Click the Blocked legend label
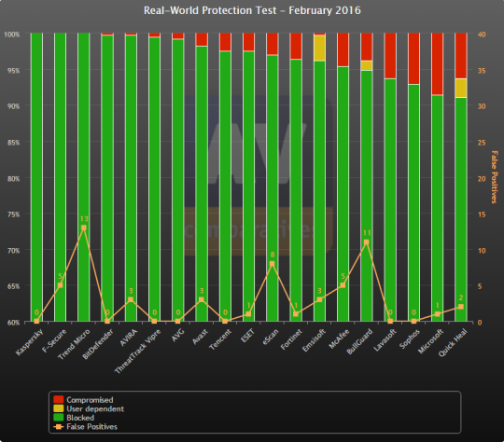 [x=80, y=418]
